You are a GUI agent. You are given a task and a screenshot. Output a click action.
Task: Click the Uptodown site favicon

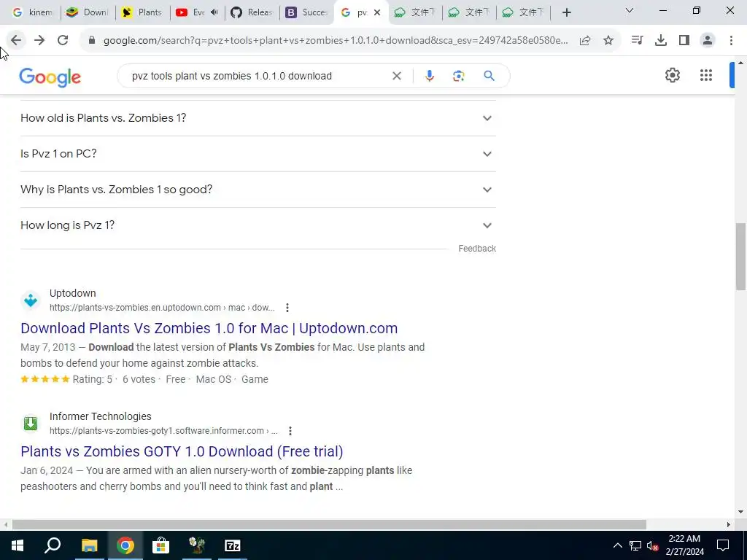pyautogui.click(x=31, y=300)
